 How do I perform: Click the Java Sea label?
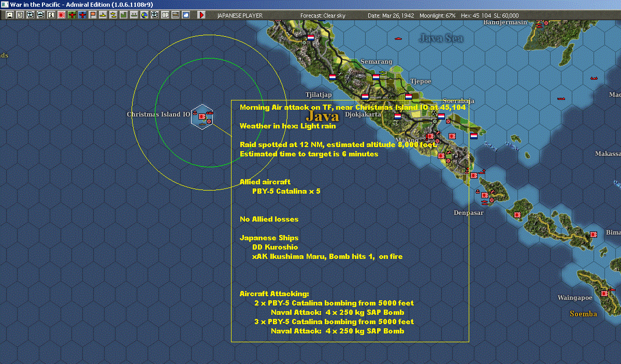[441, 38]
